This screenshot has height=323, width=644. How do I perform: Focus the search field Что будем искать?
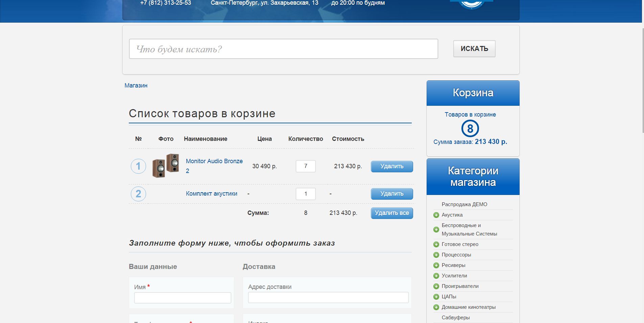[283, 49]
